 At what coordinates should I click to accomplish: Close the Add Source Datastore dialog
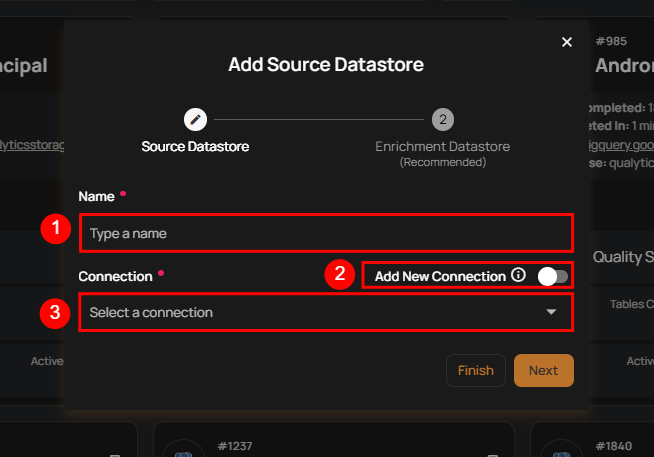click(567, 42)
